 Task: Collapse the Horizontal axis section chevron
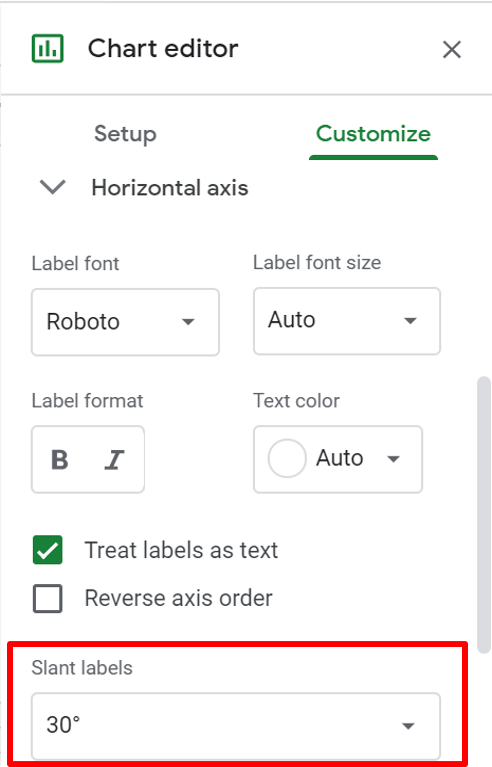tap(52, 187)
